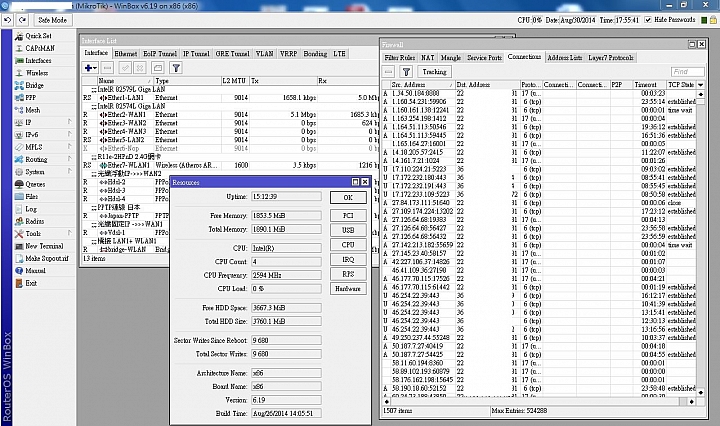Switch to the EoIP Tunnel tab
Screen dimensions: 720x426
[160, 54]
